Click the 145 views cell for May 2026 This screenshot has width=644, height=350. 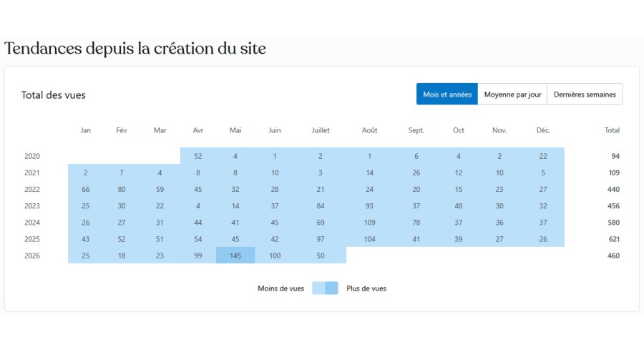click(235, 255)
